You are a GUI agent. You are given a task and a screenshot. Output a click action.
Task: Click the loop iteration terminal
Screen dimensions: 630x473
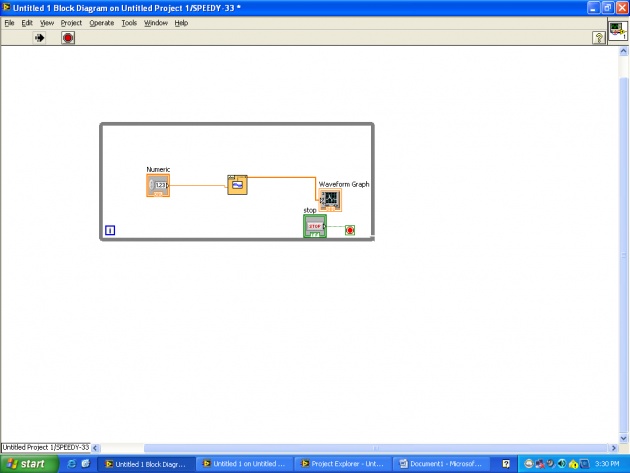click(x=110, y=230)
